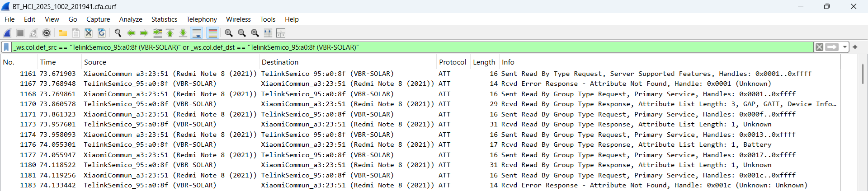
Task: Go to the first packet
Action: tap(170, 33)
